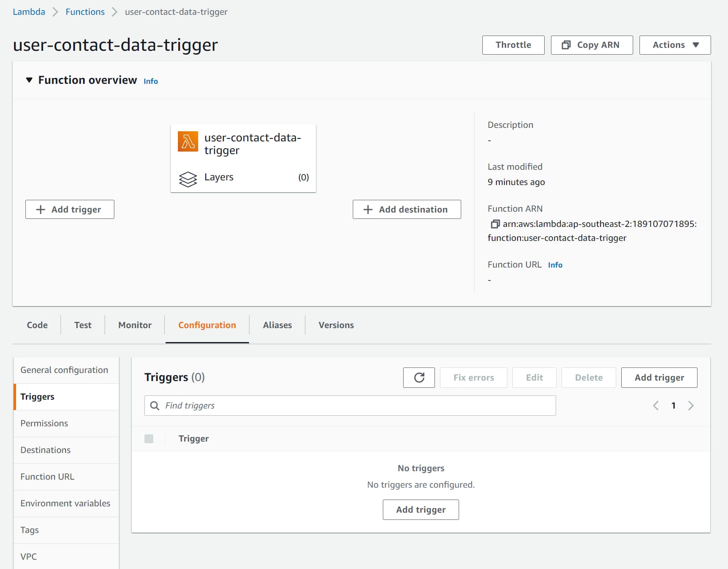This screenshot has width=728, height=569.
Task: Collapse the Function overview section
Action: point(29,80)
